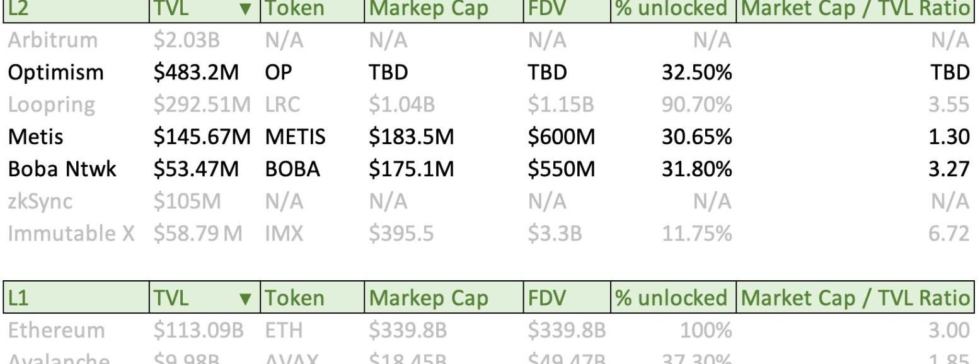
Task: Select Immutable X FDV $3.3B cell
Action: [x=555, y=234]
